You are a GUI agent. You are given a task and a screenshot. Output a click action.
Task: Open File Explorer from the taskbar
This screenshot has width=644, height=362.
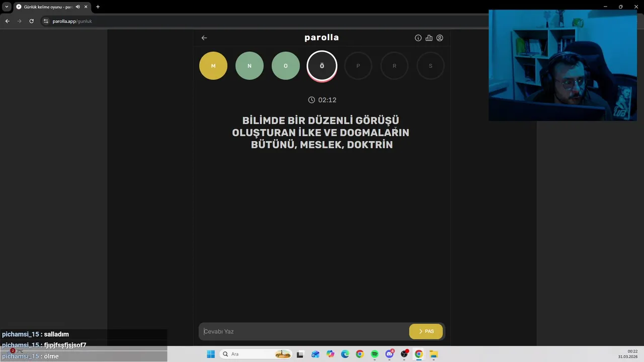(x=434, y=354)
